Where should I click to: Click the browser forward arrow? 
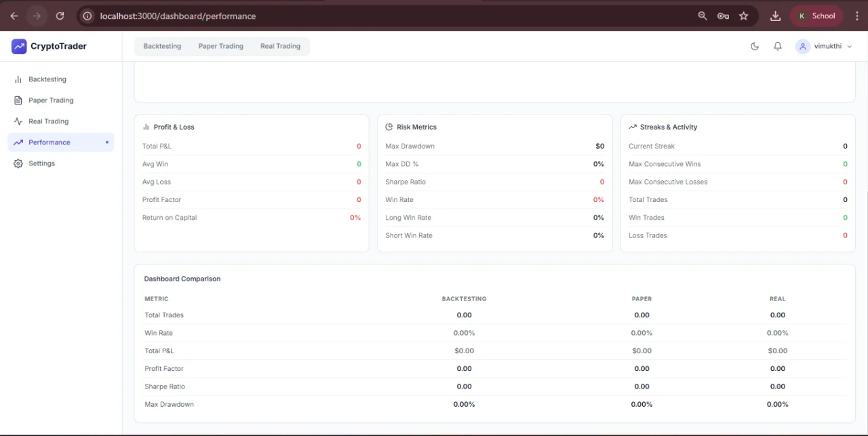(37, 16)
